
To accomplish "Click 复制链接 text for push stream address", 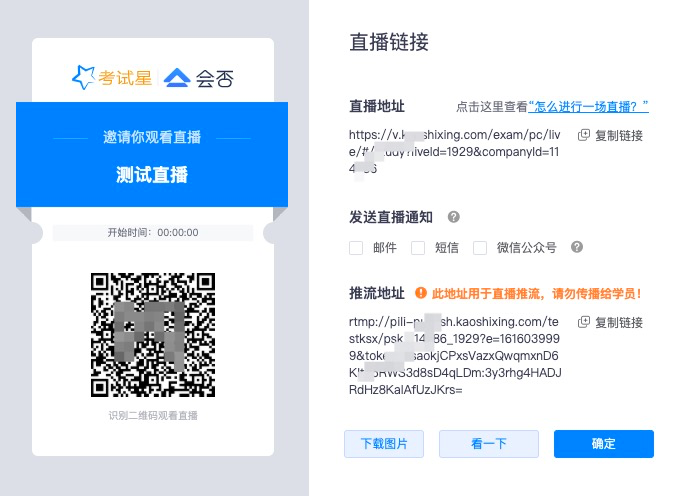I will 619,323.
